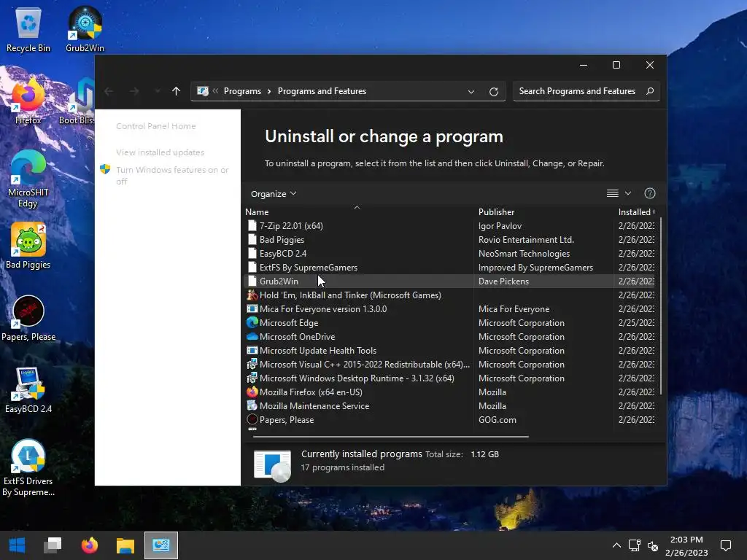
Task: Click the volume muted tray icon
Action: pos(653,545)
